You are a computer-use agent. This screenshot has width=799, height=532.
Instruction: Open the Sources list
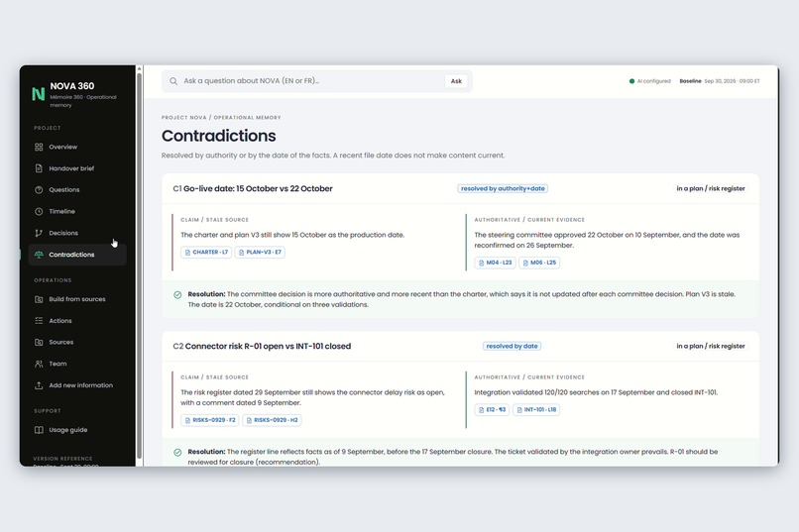77,342
